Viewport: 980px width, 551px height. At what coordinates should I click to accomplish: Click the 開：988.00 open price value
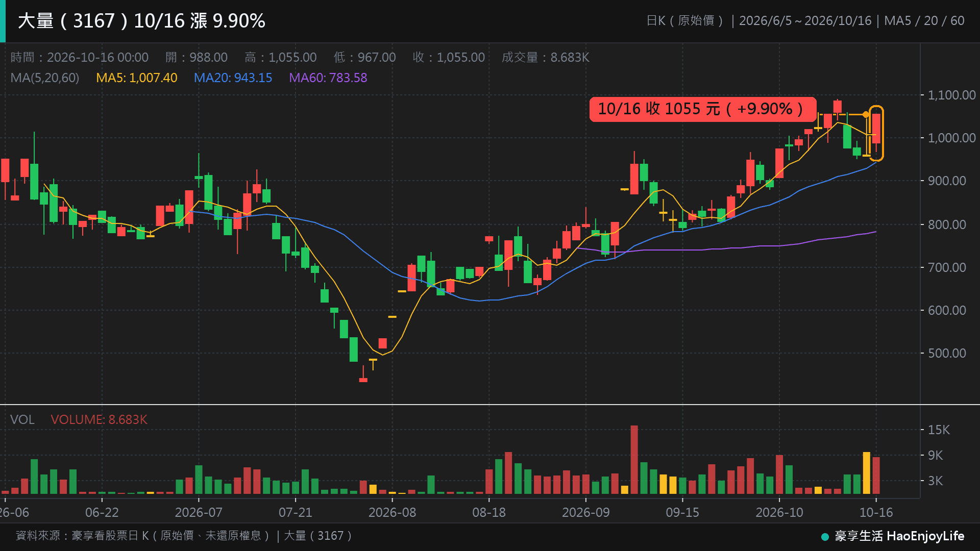197,57
